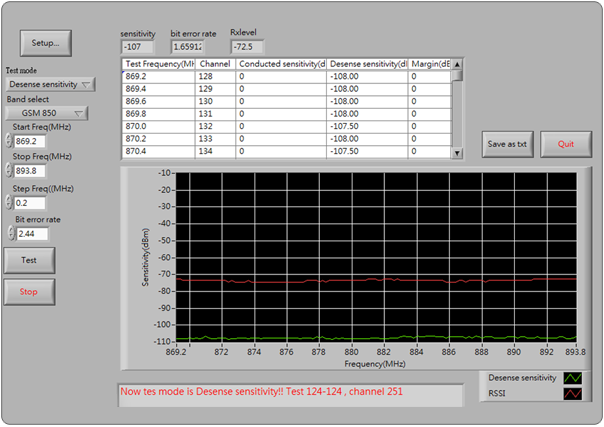Click the RSSI legend label
The height and width of the screenshot is (427, 604).
(497, 394)
